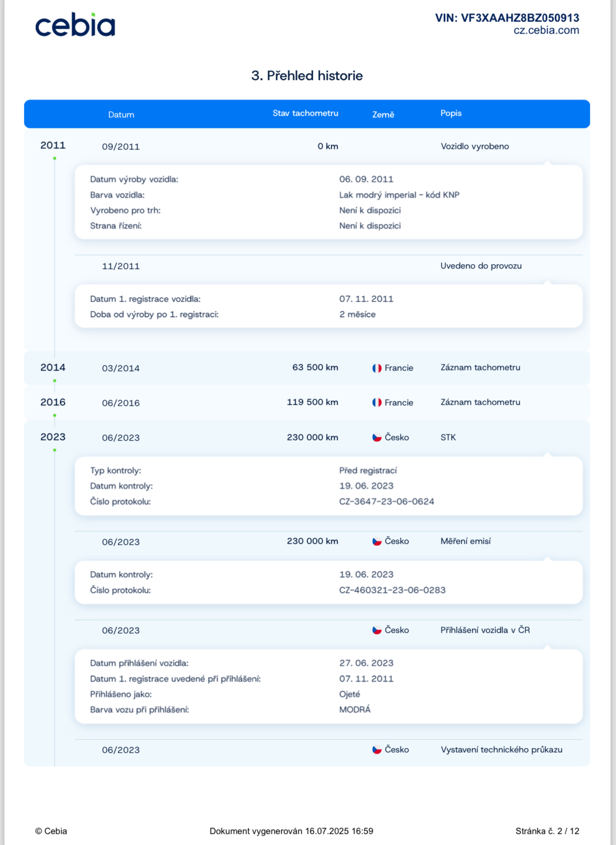Click the "Vozidlo vyrobeno" description

pyautogui.click(x=475, y=146)
